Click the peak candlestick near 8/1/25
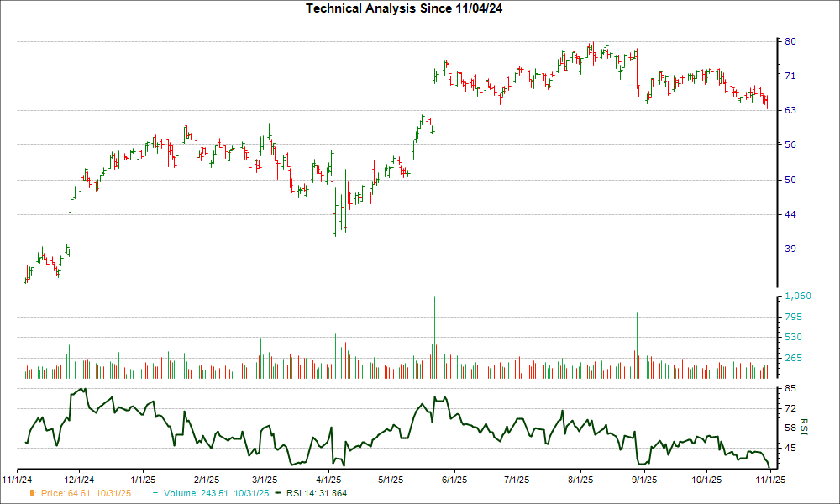Screen dimensions: 840x504 point(591,46)
